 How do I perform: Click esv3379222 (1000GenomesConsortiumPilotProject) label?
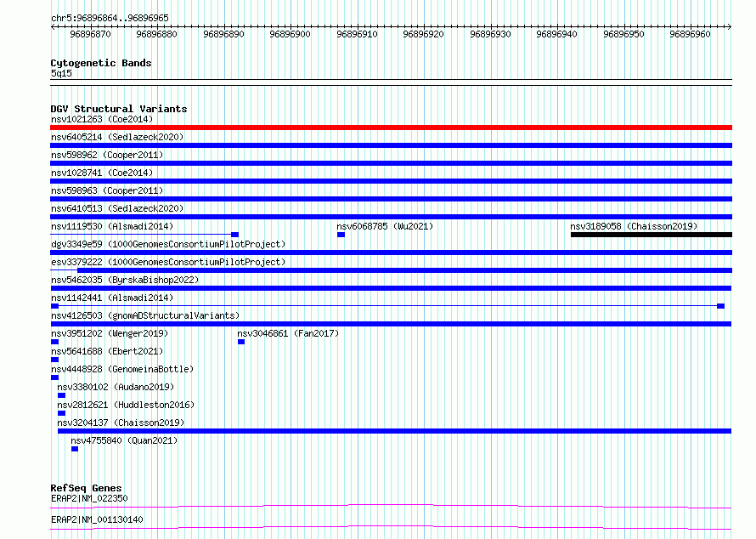[x=168, y=262]
